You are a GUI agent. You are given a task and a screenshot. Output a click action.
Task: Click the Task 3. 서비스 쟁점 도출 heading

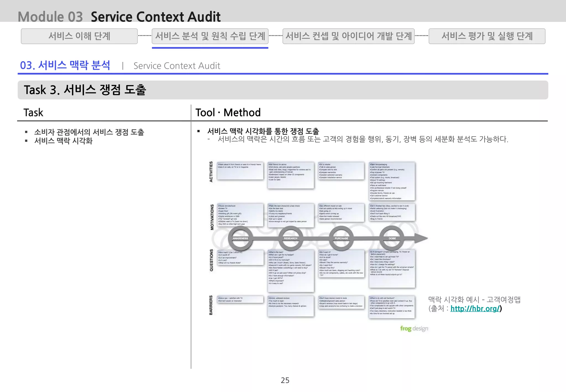(85, 90)
